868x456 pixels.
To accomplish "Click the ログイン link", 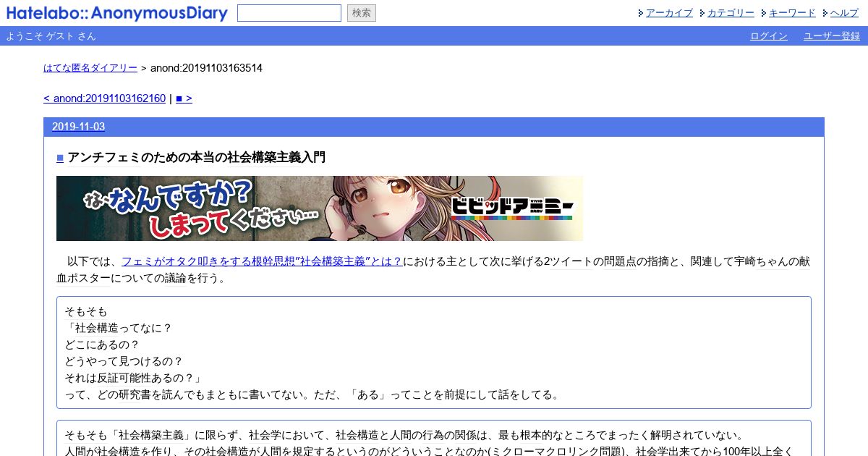I will pos(769,36).
